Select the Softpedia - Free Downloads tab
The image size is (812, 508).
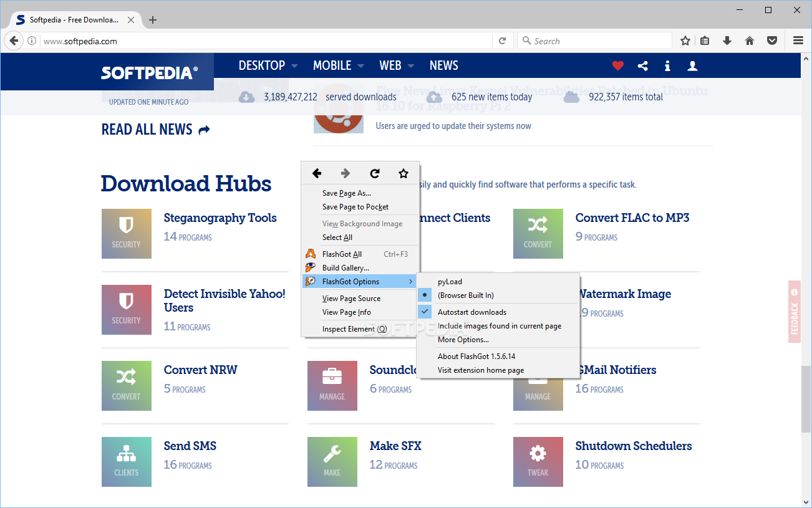[74, 20]
